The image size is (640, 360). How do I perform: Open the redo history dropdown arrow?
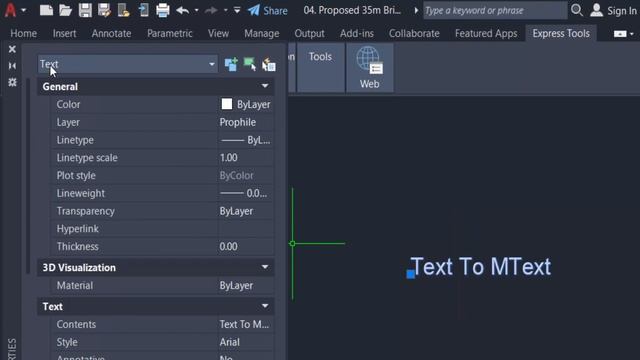(225, 10)
